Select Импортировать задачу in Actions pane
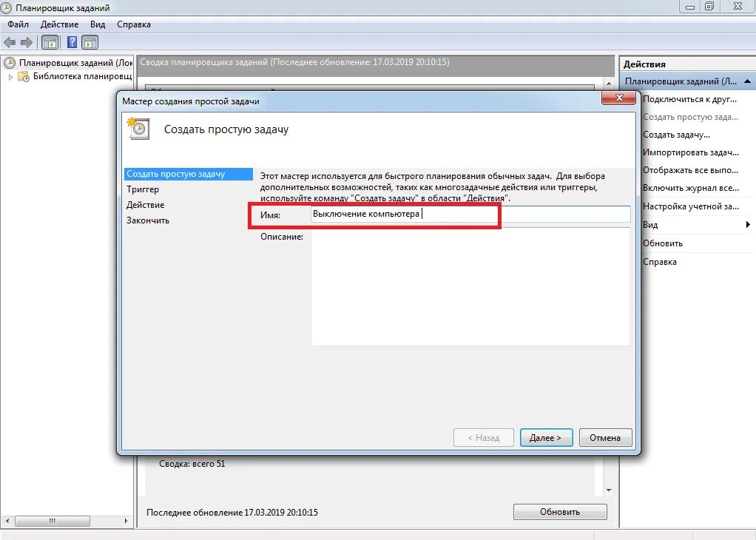The height and width of the screenshot is (540, 756). click(x=690, y=152)
